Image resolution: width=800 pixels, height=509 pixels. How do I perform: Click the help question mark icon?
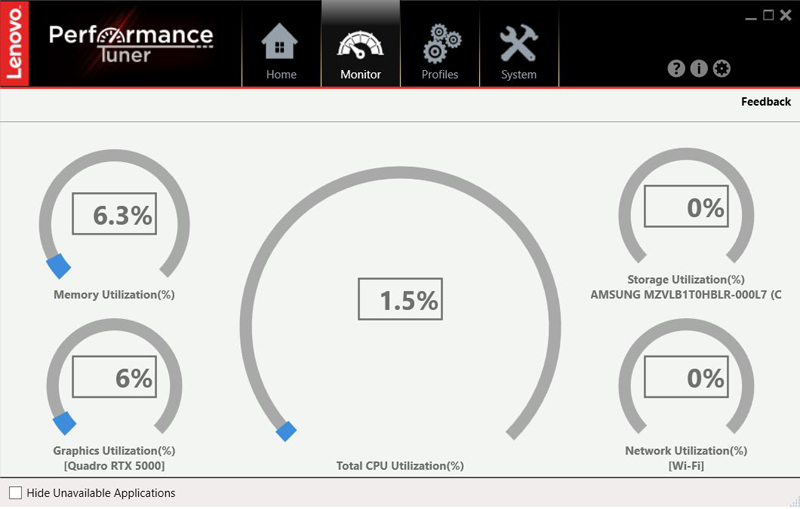pos(676,68)
